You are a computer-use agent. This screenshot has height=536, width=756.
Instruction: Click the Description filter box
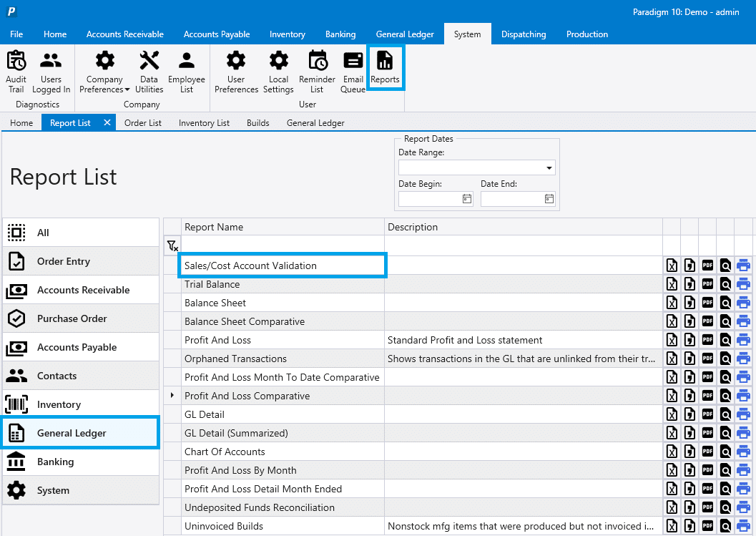[524, 246]
